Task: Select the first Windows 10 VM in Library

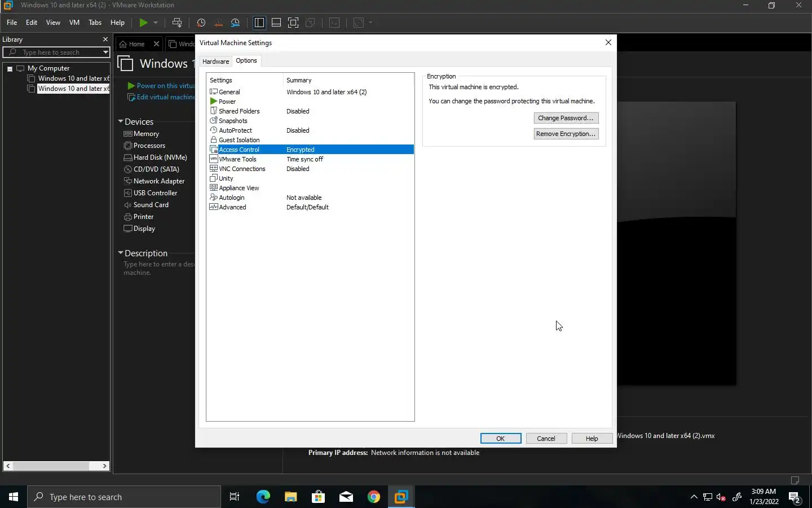Action: point(73,78)
